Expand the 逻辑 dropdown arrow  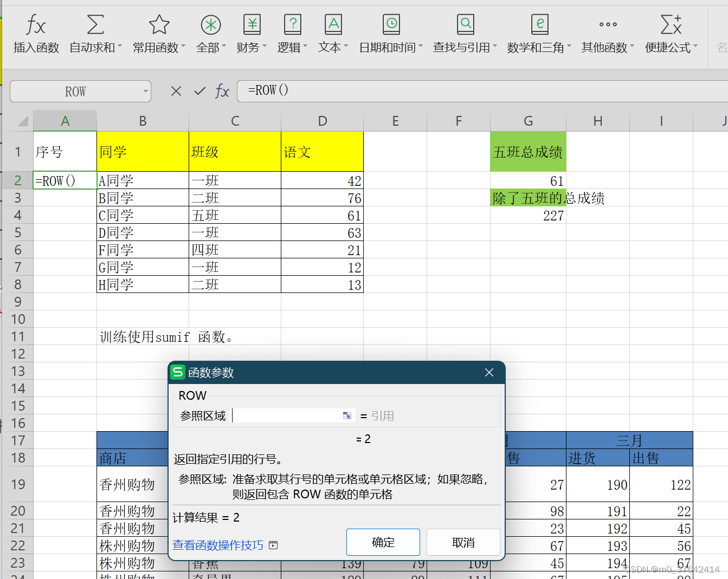pos(305,47)
